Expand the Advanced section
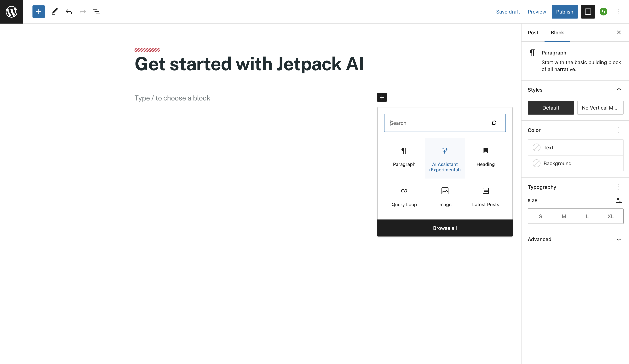This screenshot has height=364, width=629. 619,239
